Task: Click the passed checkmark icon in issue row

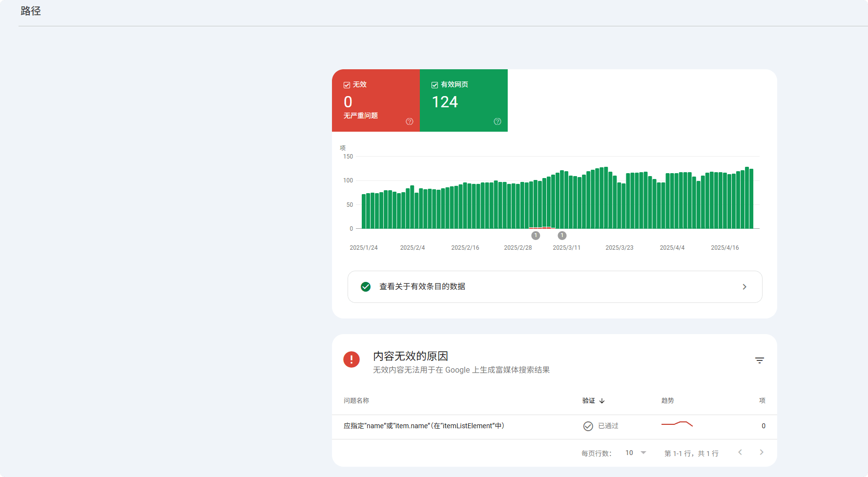Action: click(588, 426)
